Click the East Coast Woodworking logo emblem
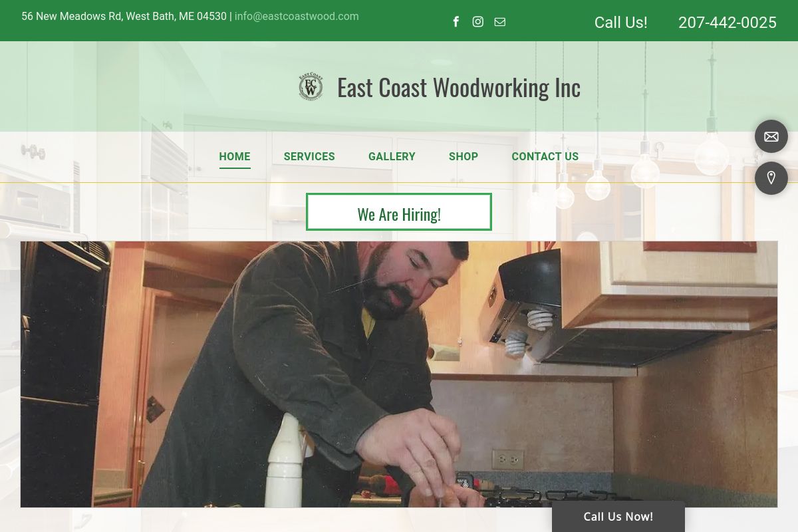 coord(311,86)
